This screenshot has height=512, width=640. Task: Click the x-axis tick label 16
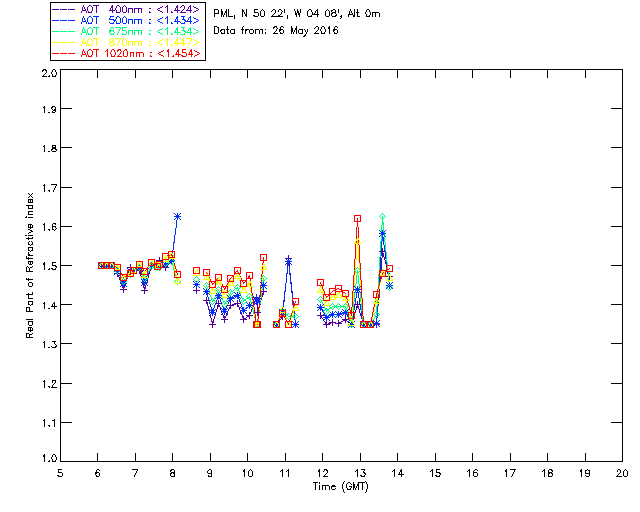point(473,473)
